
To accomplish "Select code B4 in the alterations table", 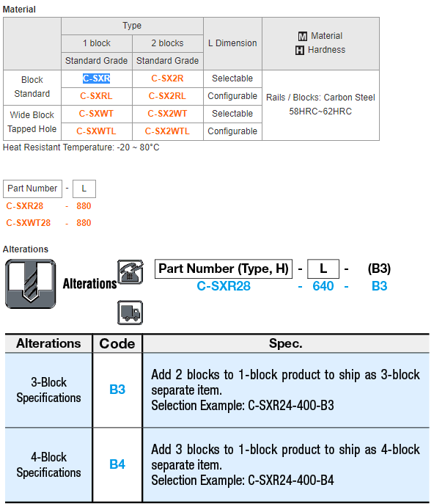I will tap(117, 464).
